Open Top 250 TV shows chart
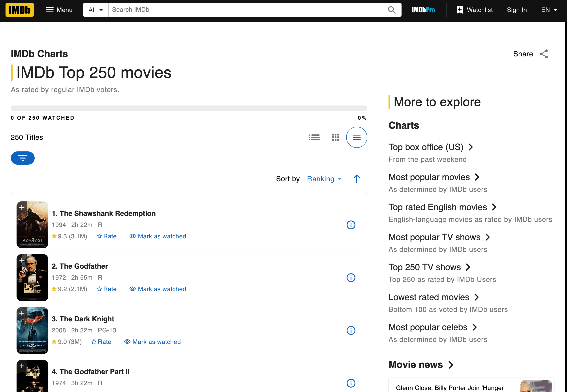This screenshot has width=567, height=392. pyautogui.click(x=430, y=267)
